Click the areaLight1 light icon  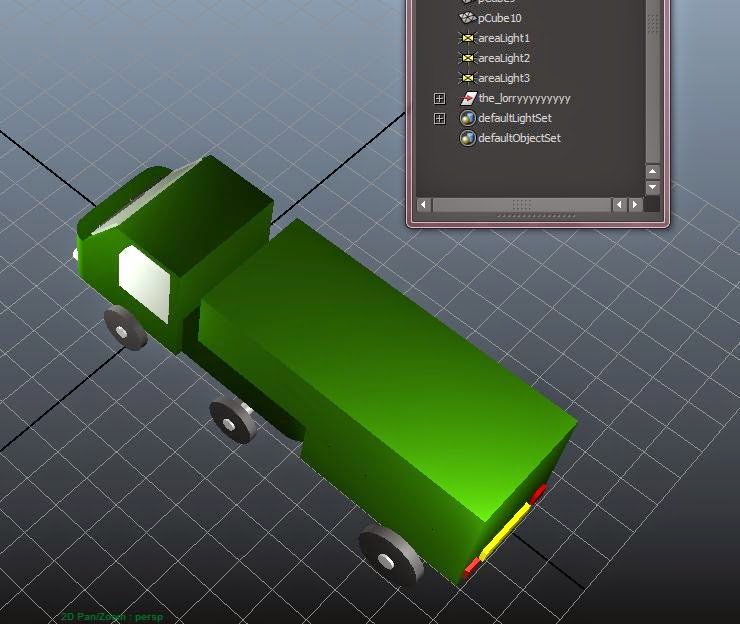[x=467, y=38]
